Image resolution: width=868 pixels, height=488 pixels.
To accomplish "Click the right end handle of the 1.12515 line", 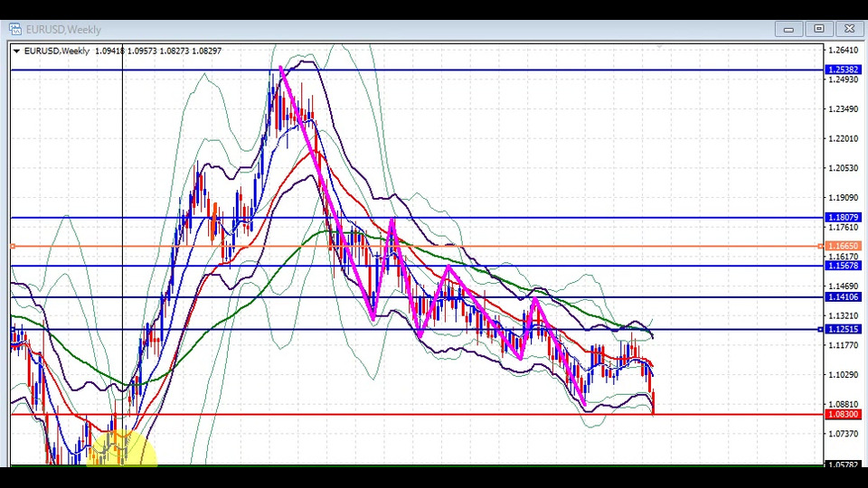I will tap(820, 329).
